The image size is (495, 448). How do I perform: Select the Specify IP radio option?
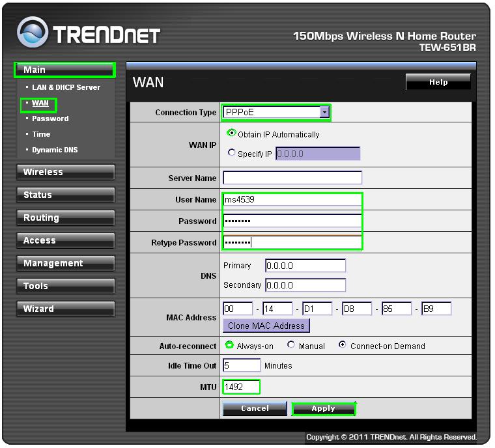[x=232, y=154]
